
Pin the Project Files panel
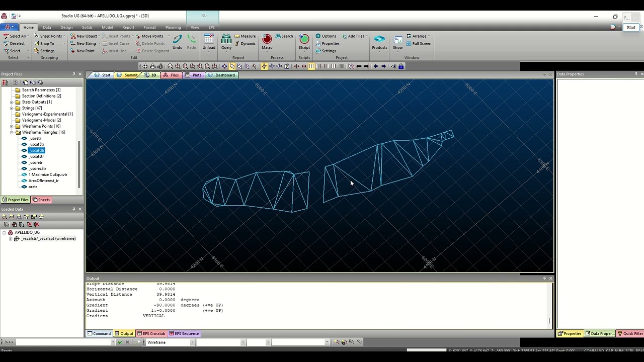coord(73,74)
